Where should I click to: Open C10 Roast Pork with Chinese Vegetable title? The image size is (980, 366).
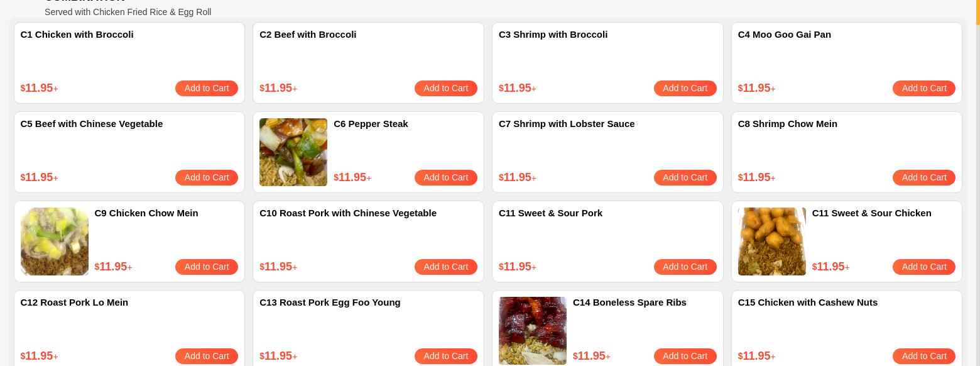pyautogui.click(x=347, y=213)
